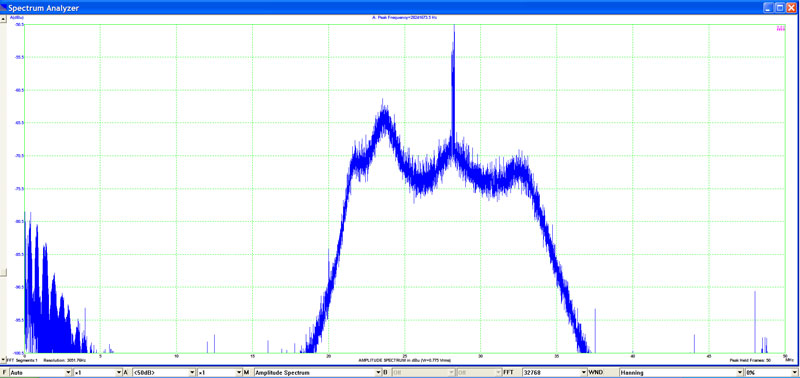Click the FFT Segments readout at bottom left

point(22,360)
